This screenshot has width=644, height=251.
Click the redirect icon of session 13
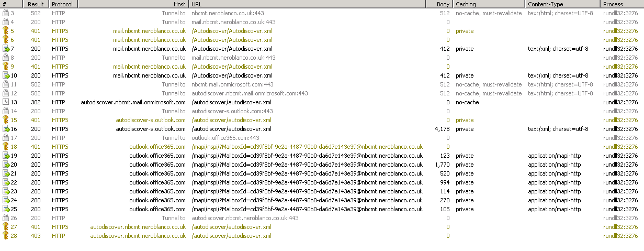pos(6,102)
